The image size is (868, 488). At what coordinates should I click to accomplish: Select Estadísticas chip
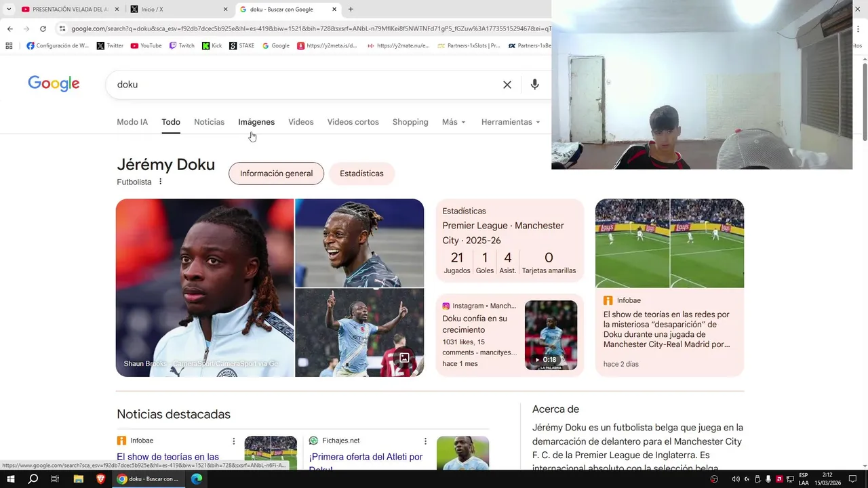coord(361,174)
